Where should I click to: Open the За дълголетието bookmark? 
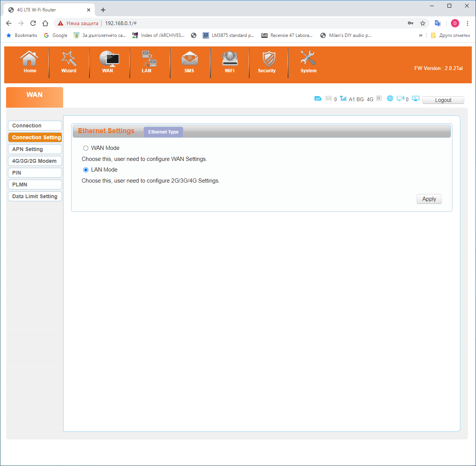point(100,35)
